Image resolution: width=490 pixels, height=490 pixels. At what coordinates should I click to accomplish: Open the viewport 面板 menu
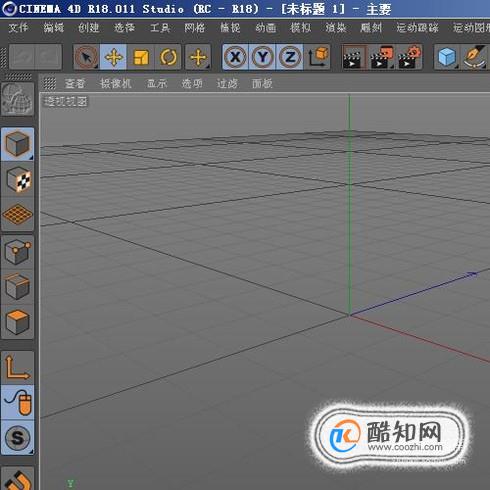click(262, 83)
